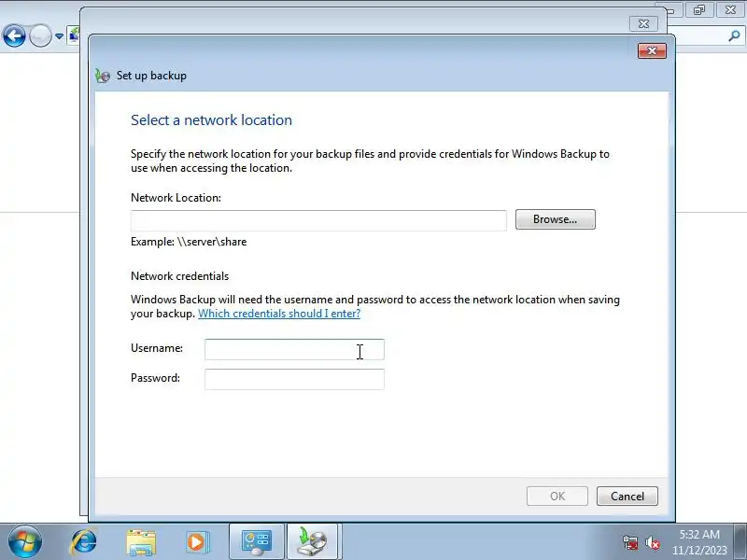Viewport: 747px width, 560px height.
Task: Click the 'Password:' label
Action: [155, 378]
